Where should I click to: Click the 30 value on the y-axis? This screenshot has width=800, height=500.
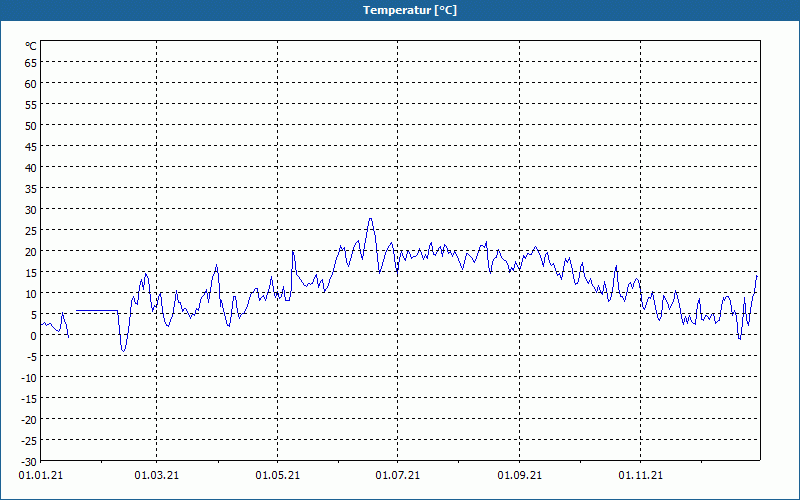point(30,209)
